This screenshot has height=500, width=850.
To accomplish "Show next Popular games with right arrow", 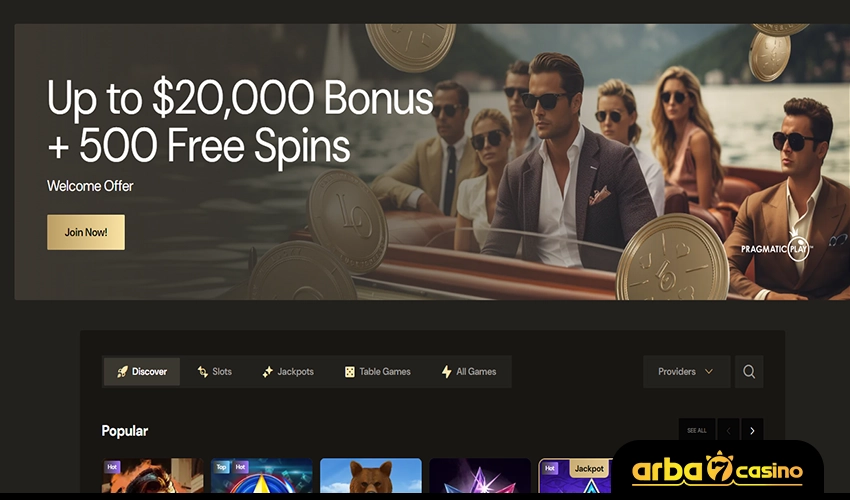I will [x=752, y=431].
